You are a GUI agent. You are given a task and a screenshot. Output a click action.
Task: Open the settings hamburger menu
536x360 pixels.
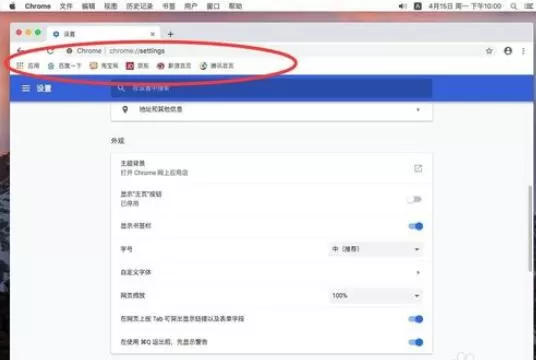[x=26, y=88]
